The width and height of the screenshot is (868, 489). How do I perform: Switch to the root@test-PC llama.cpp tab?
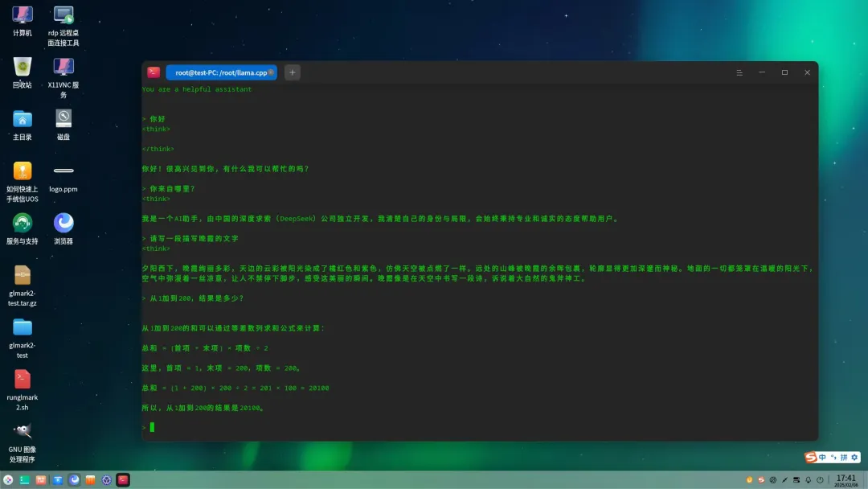click(220, 72)
